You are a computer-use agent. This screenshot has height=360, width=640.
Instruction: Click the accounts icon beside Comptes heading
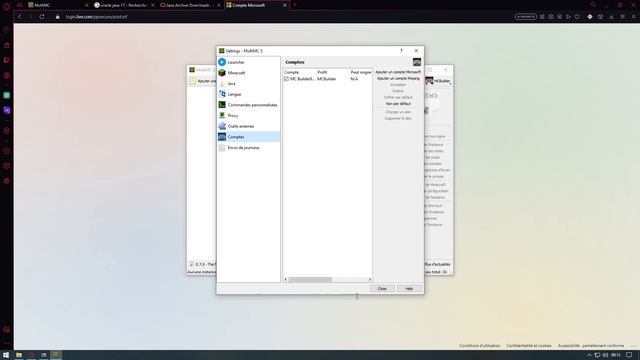(x=417, y=62)
